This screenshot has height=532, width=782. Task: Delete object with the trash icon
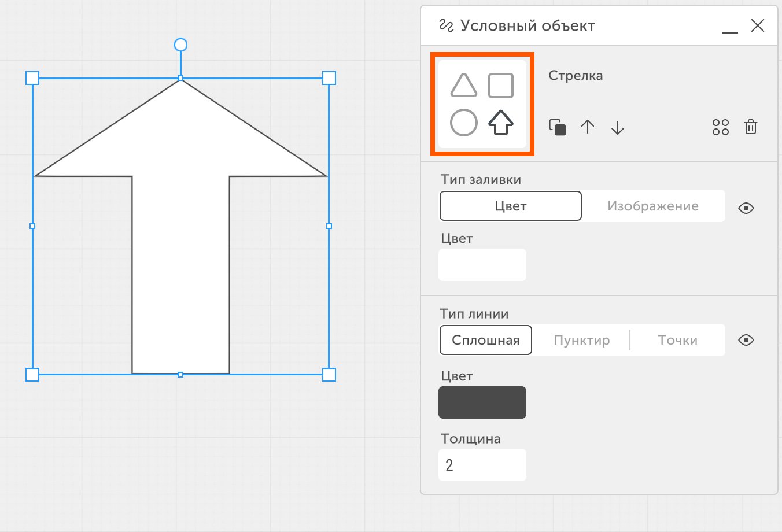pyautogui.click(x=751, y=127)
